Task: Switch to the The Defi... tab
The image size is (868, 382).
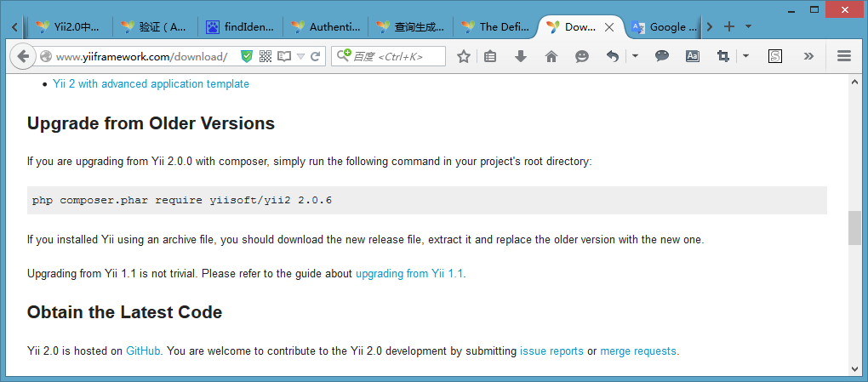Action: pyautogui.click(x=496, y=26)
